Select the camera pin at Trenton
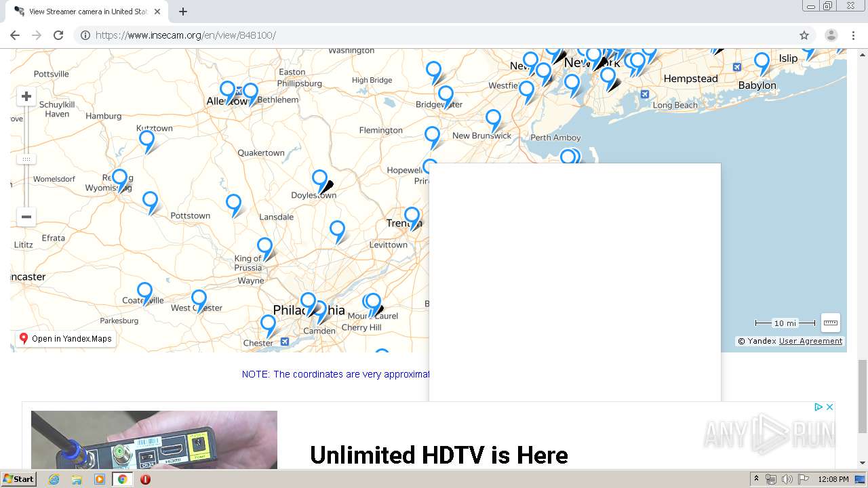This screenshot has height=488, width=868. click(x=412, y=218)
